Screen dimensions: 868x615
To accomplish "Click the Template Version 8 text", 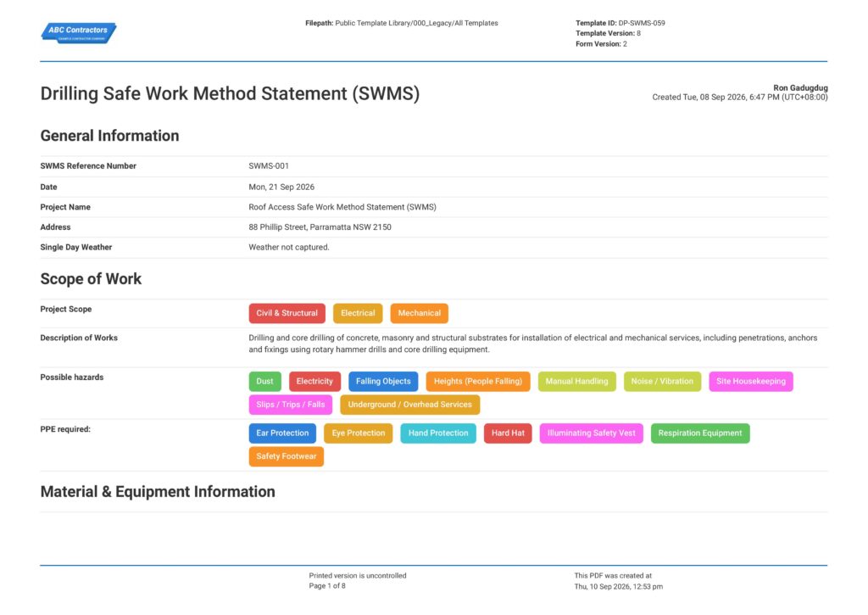I will point(608,33).
